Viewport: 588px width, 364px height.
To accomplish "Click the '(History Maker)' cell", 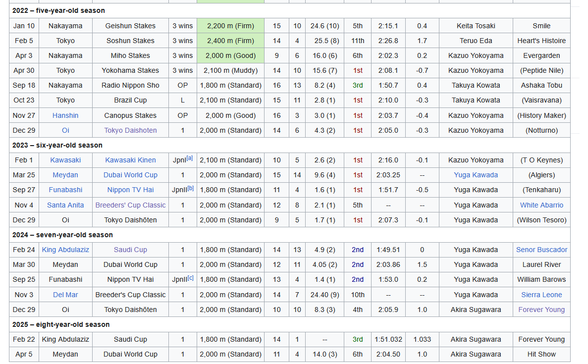I will tap(541, 115).
